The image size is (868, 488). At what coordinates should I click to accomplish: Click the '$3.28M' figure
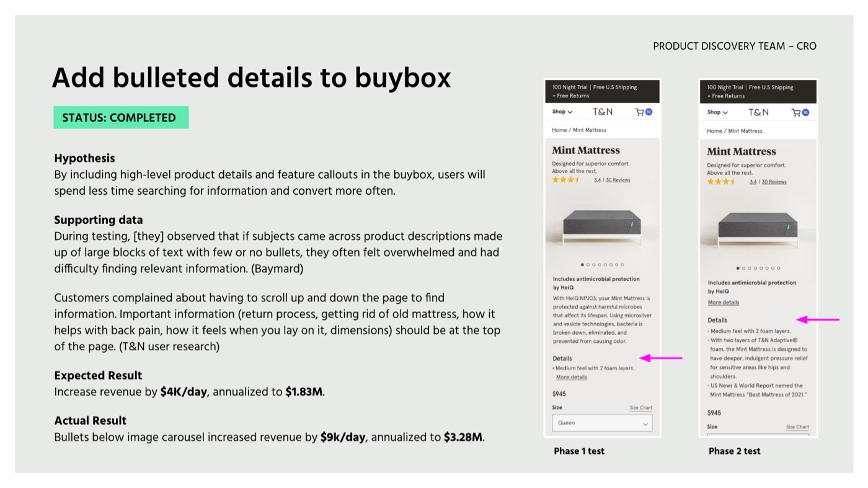coord(463,437)
